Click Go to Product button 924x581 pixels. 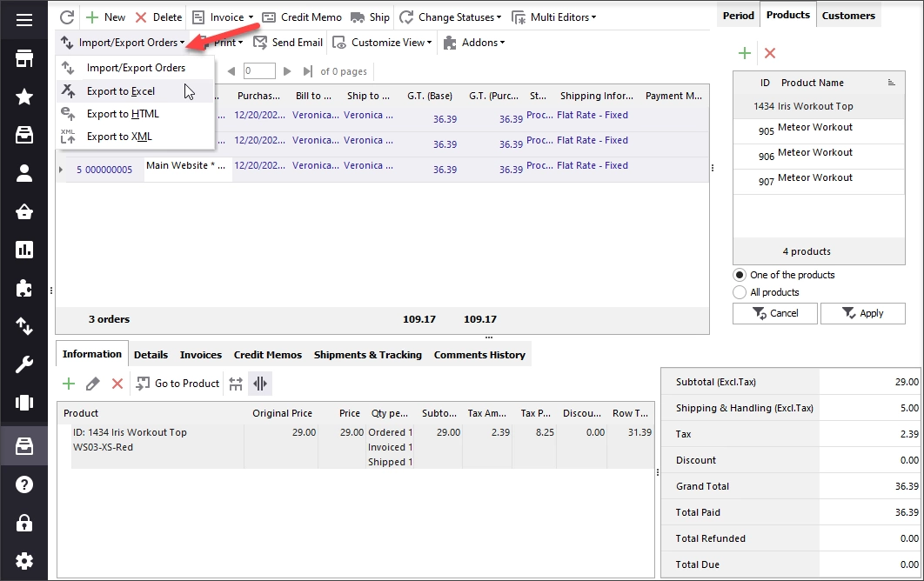coord(177,384)
